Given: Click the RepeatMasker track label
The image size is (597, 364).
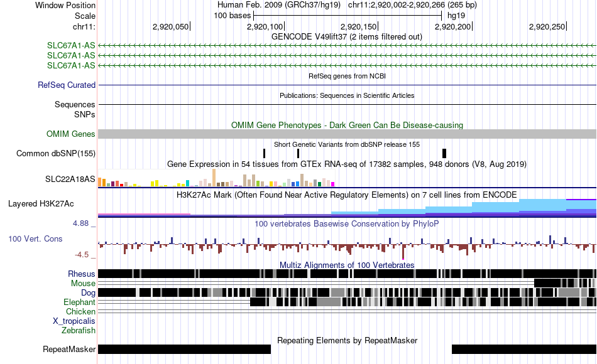Looking at the screenshot, I should coord(69,349).
